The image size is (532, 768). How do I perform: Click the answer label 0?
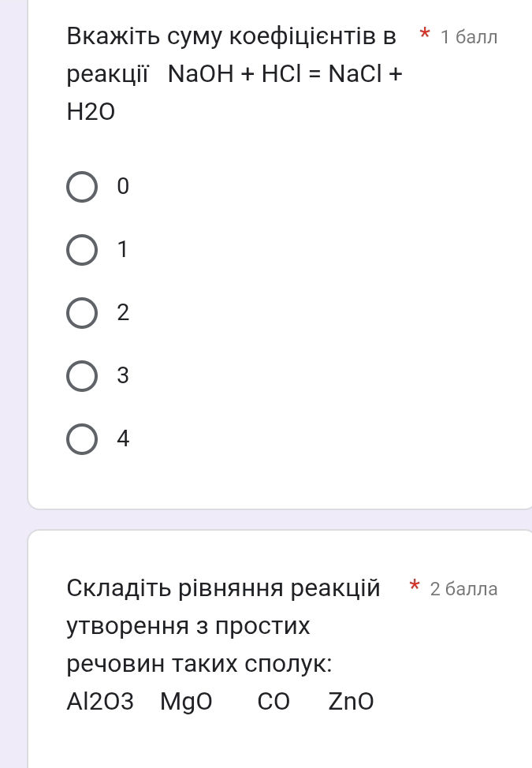click(x=122, y=187)
